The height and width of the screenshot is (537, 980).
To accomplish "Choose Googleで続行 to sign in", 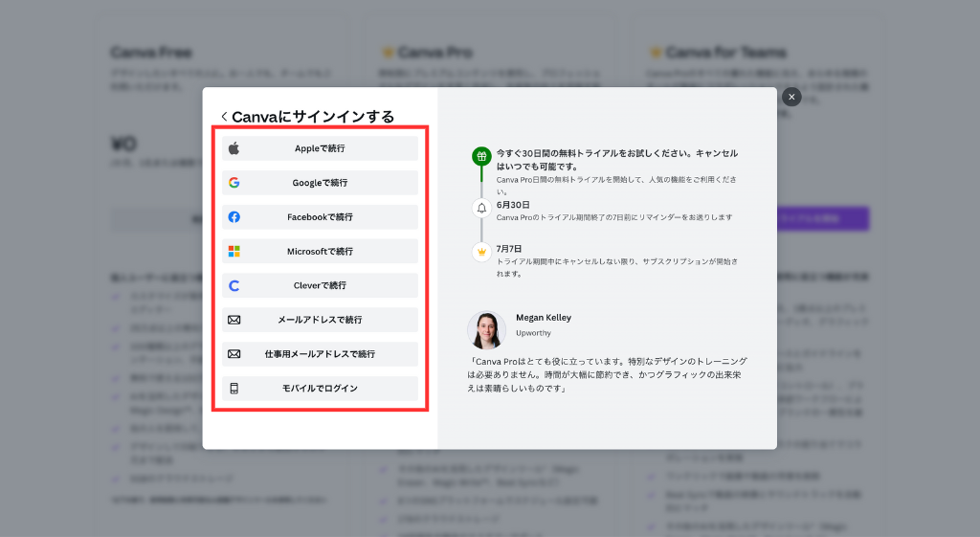I will click(x=320, y=183).
